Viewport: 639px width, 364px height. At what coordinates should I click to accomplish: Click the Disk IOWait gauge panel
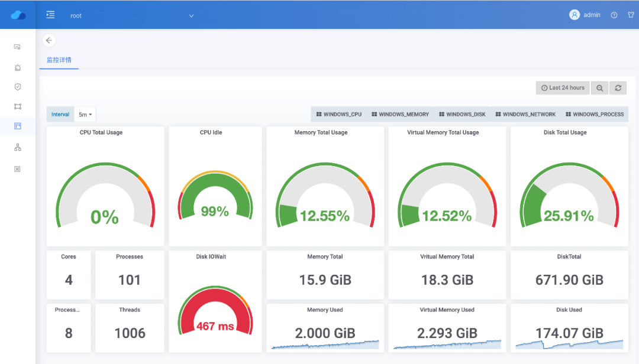(x=215, y=301)
